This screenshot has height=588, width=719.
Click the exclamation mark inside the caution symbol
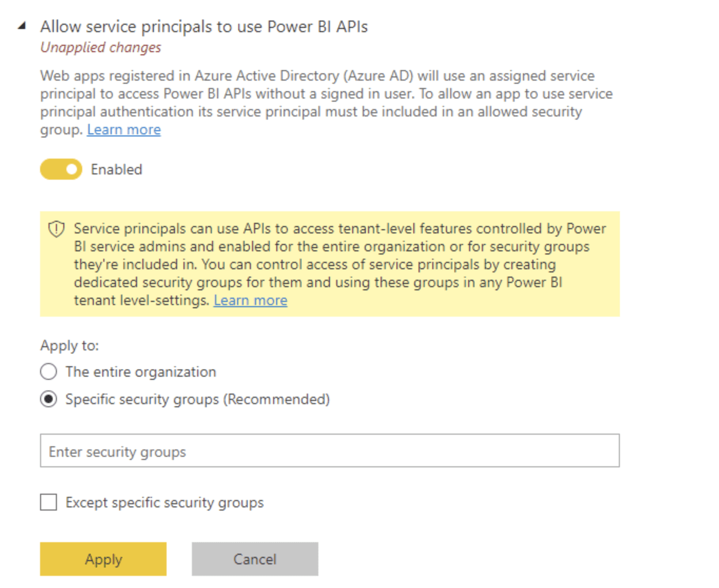tap(55, 229)
